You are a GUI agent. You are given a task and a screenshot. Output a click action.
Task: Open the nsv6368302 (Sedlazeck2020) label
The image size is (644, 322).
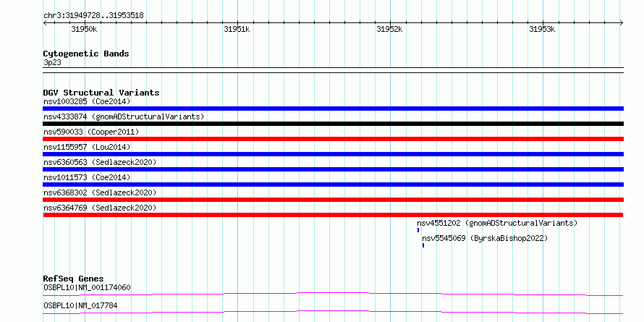point(100,192)
